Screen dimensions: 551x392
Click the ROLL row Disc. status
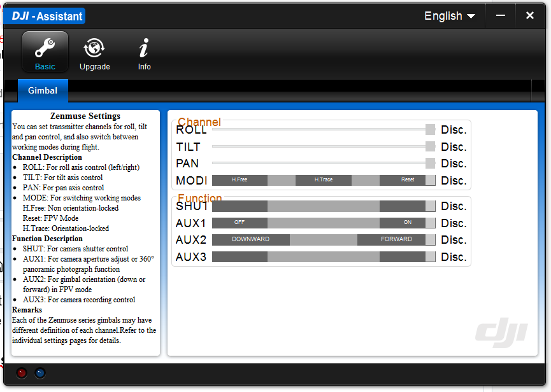click(x=454, y=130)
